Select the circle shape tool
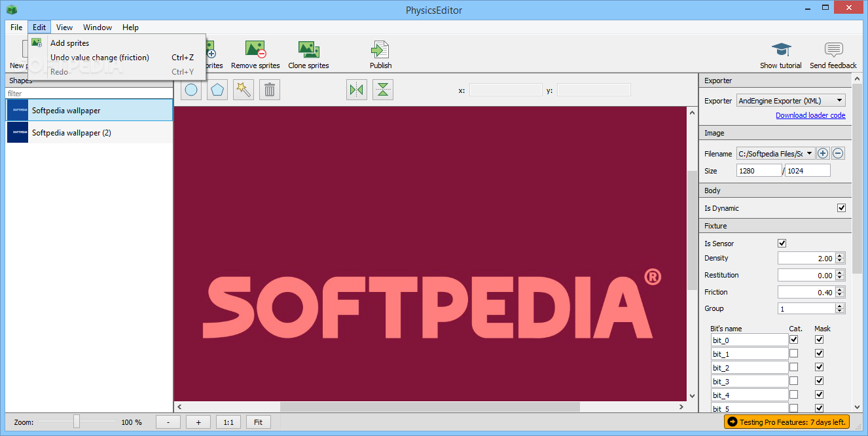This screenshot has height=436, width=868. coord(192,90)
